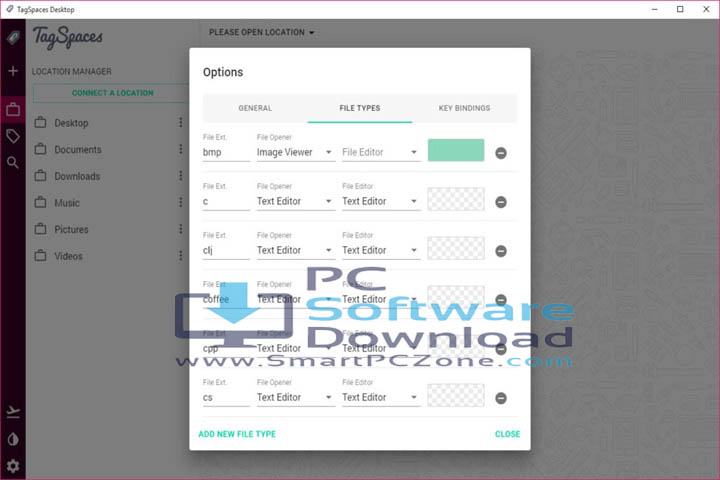Click the bmp file extension field
Viewport: 720px width, 480px height.
[226, 152]
